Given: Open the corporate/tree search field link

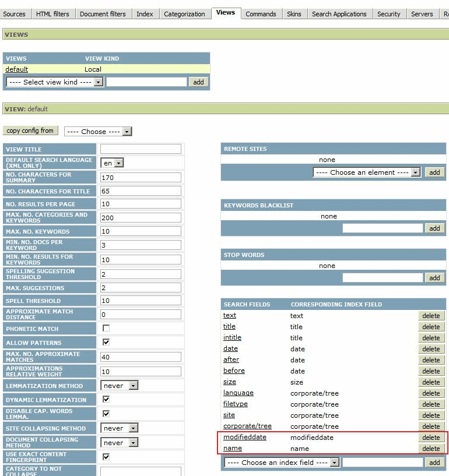Looking at the screenshot, I should click(x=247, y=426).
